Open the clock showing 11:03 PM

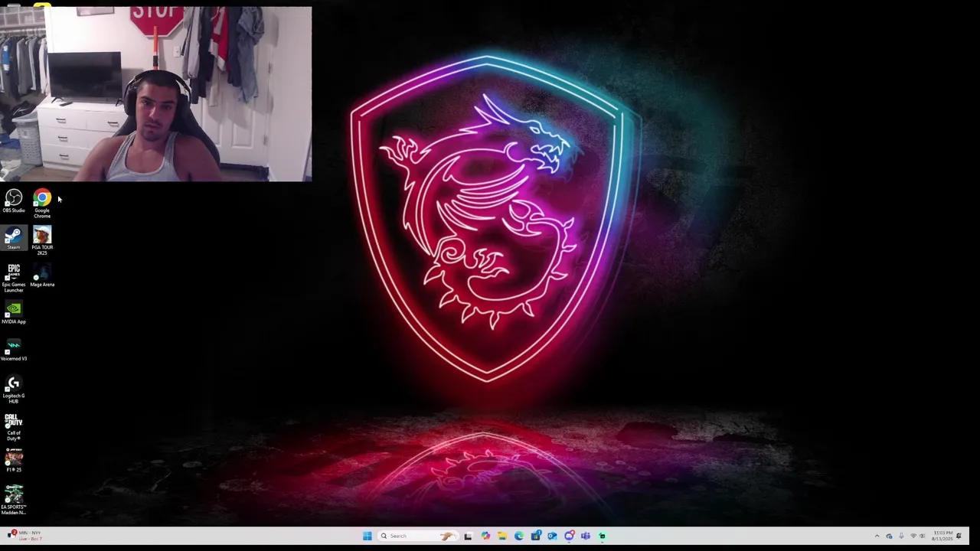[942, 536]
